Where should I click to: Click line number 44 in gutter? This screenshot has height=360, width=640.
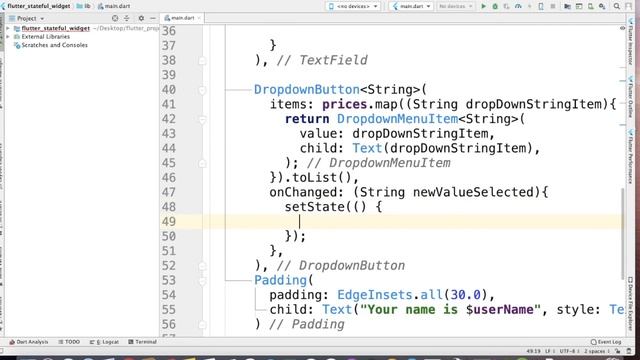(169, 149)
